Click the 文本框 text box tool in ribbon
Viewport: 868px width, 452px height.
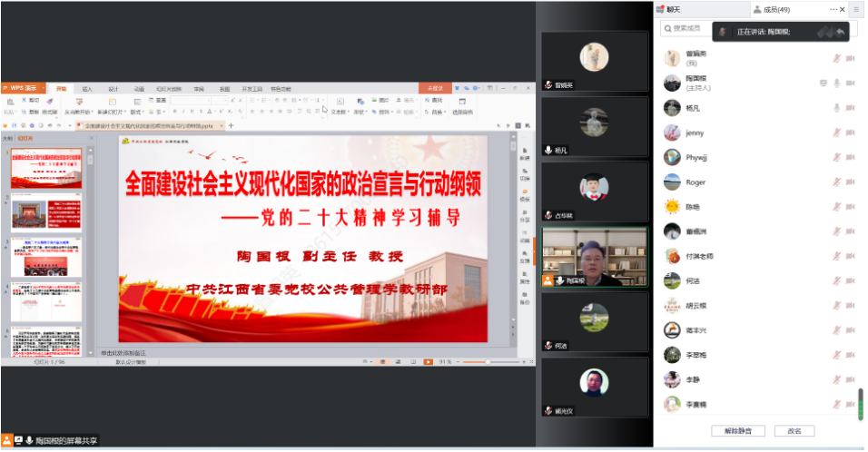[x=339, y=112]
